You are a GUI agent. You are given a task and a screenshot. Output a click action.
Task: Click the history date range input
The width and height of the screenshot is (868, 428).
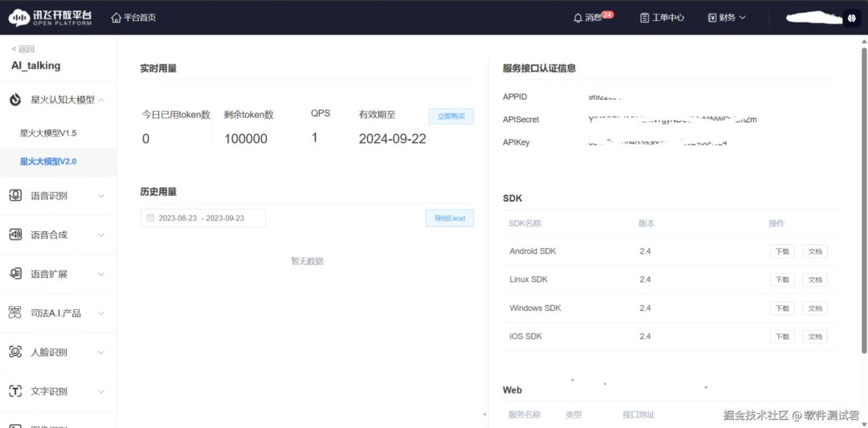(203, 218)
